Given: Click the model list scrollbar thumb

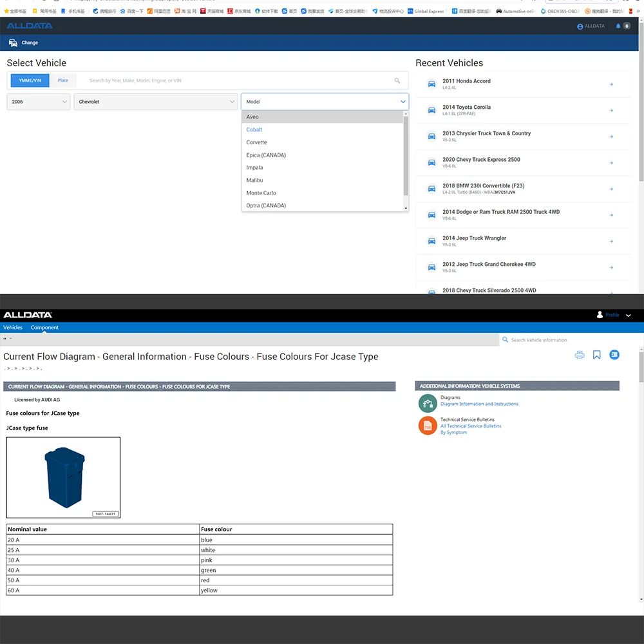Looking at the screenshot, I should coord(406,156).
